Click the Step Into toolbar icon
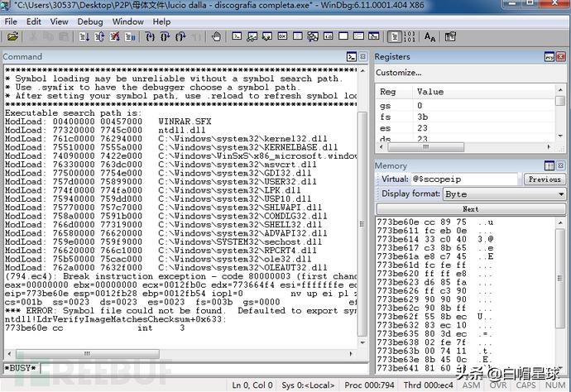The height and width of the screenshot is (392, 571). pos(151,36)
